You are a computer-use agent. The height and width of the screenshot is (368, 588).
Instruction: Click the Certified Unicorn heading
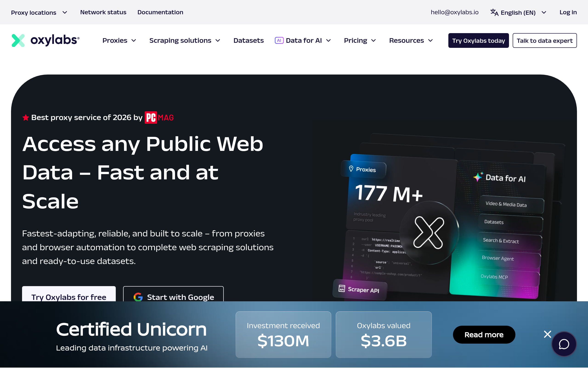click(x=131, y=329)
